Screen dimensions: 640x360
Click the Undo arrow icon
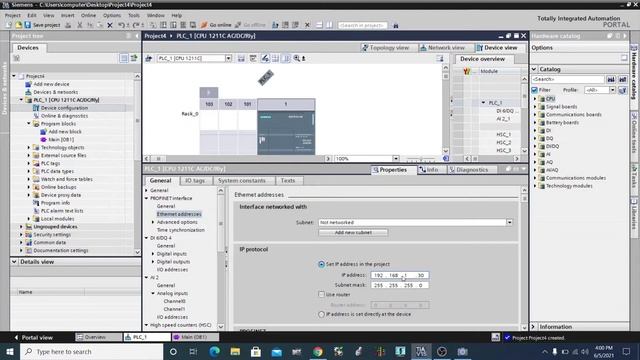point(121,25)
